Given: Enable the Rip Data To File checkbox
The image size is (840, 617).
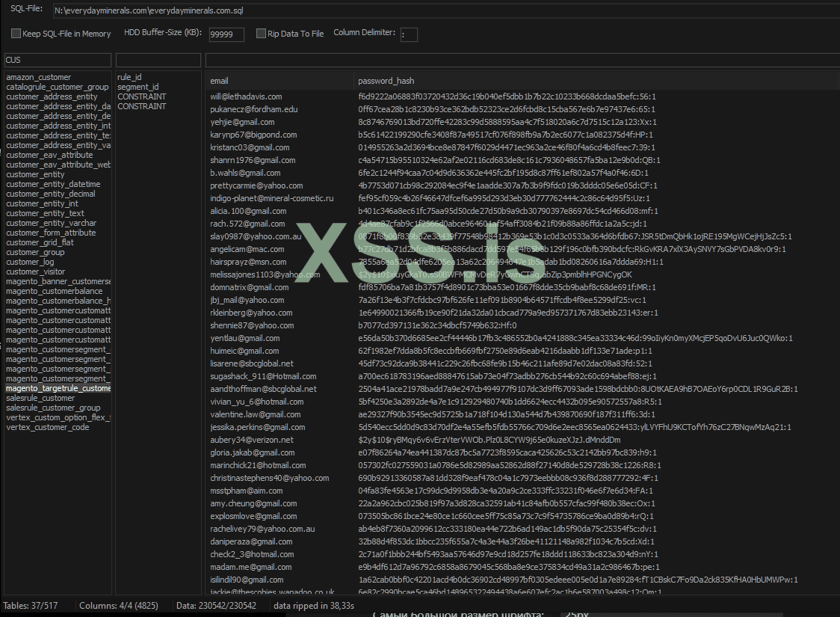Looking at the screenshot, I should click(261, 33).
